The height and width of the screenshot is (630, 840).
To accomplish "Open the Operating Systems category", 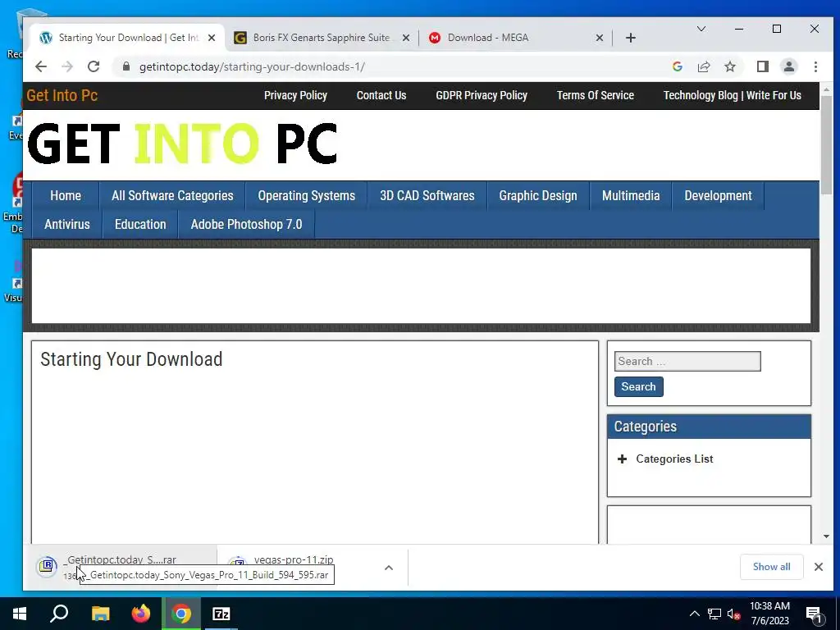I will pos(307,195).
